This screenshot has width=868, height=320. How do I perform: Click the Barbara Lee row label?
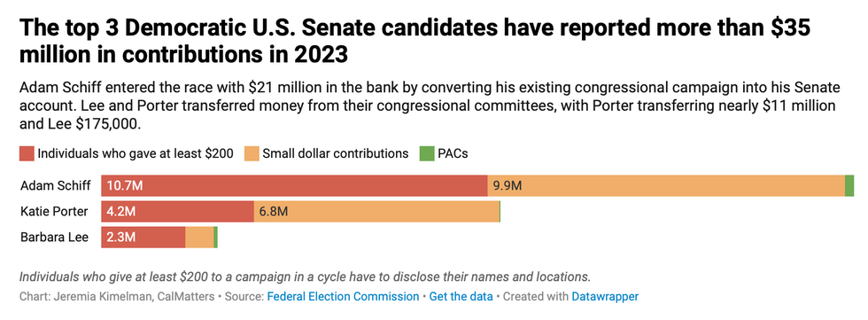pyautogui.click(x=54, y=237)
